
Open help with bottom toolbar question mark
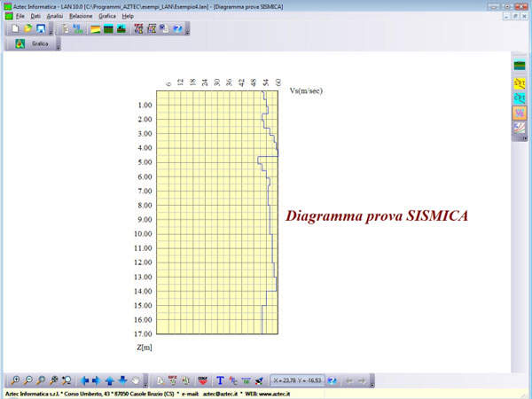pos(332,380)
